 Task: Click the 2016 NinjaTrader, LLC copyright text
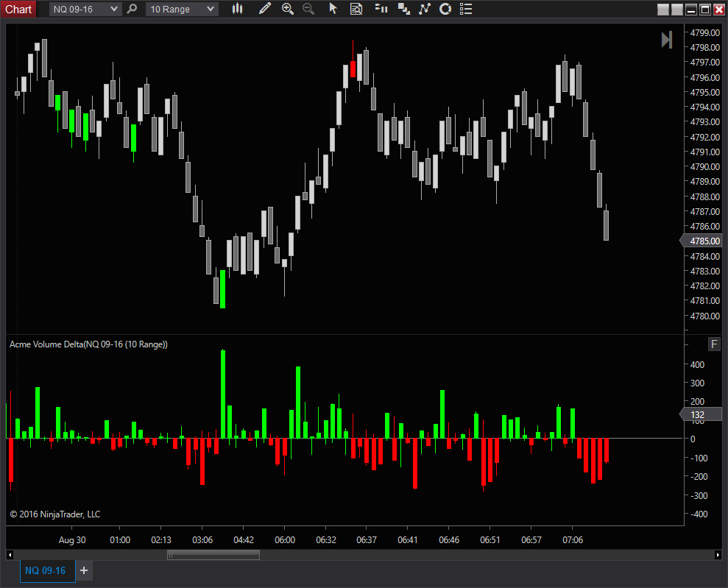[x=55, y=514]
